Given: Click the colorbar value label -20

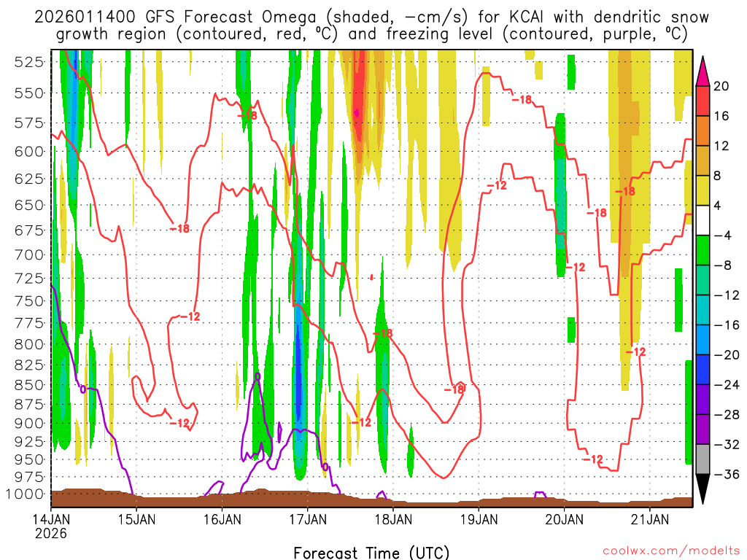Looking at the screenshot, I should [x=726, y=355].
